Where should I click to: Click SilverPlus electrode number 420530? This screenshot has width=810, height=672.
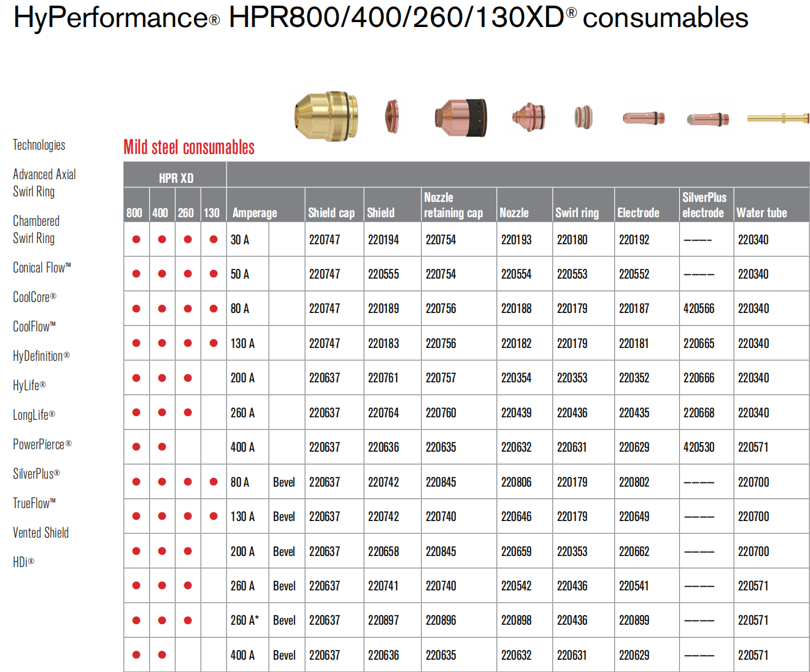[699, 447]
